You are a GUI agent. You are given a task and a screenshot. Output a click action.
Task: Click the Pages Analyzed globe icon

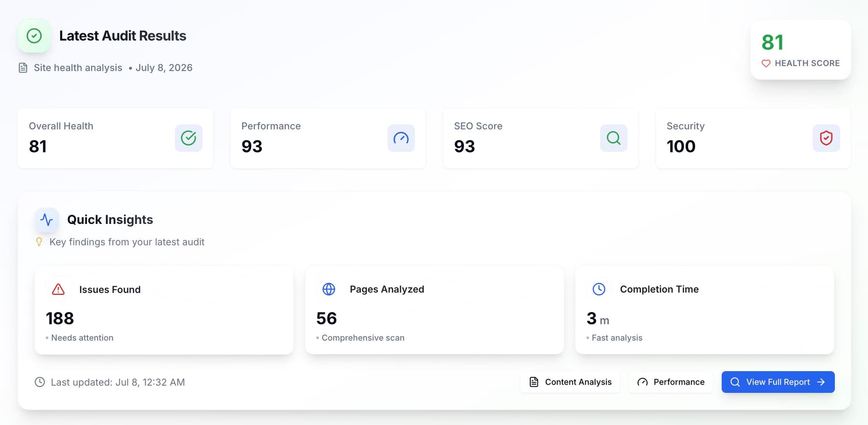pyautogui.click(x=329, y=289)
